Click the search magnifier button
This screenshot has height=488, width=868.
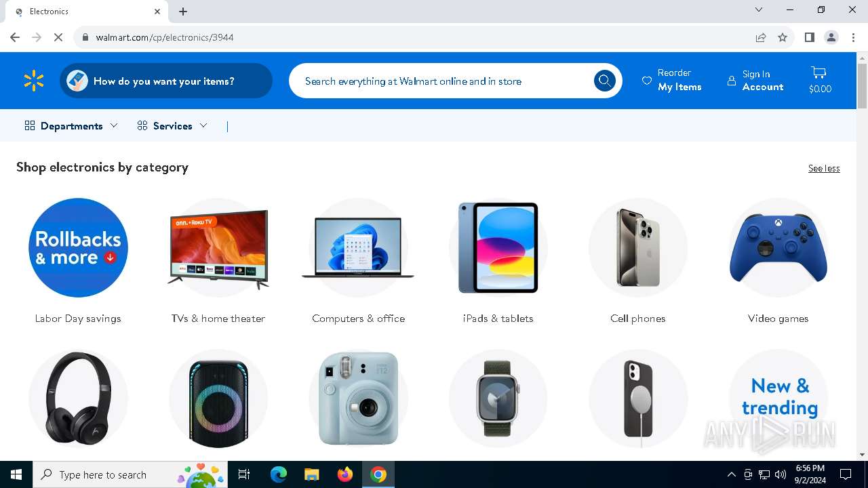pyautogui.click(x=604, y=81)
